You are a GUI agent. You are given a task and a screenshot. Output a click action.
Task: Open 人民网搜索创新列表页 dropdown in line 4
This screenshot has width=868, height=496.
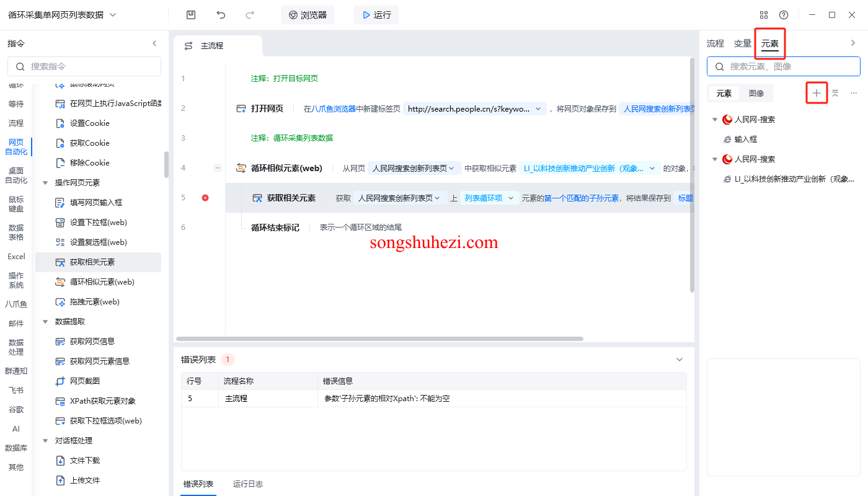click(x=414, y=168)
